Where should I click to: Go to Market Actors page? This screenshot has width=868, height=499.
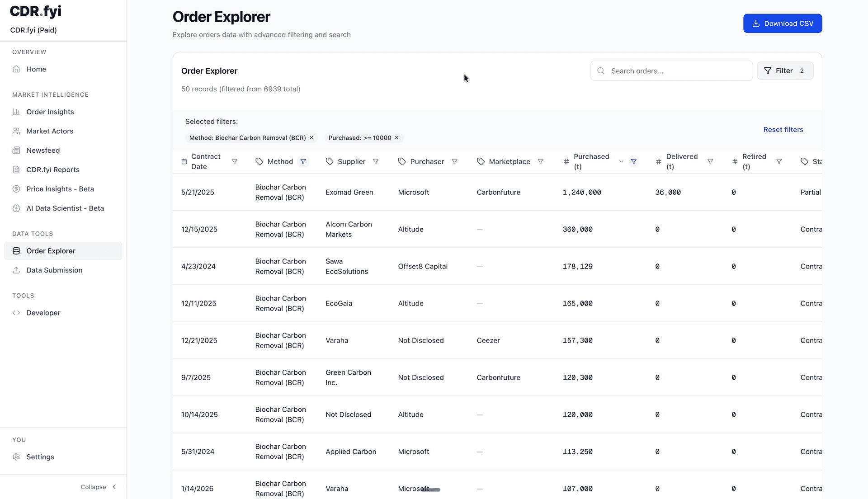click(50, 131)
